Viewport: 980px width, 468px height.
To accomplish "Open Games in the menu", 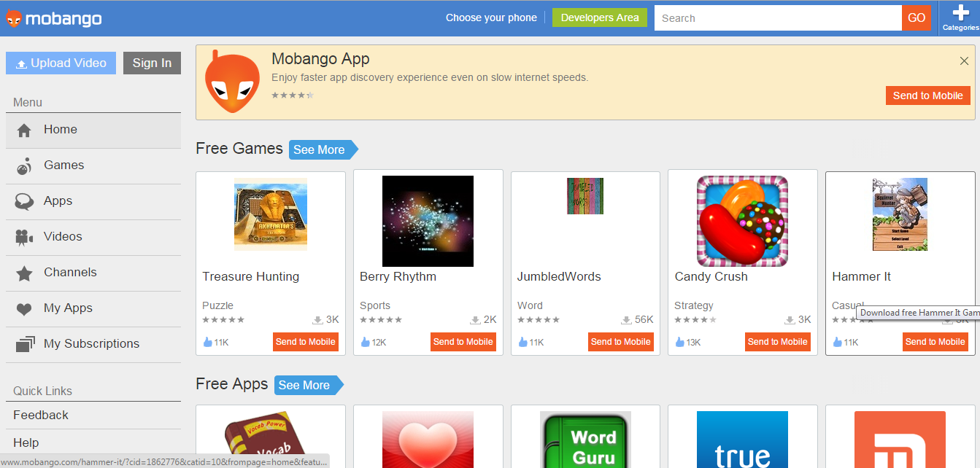I will tap(93, 166).
